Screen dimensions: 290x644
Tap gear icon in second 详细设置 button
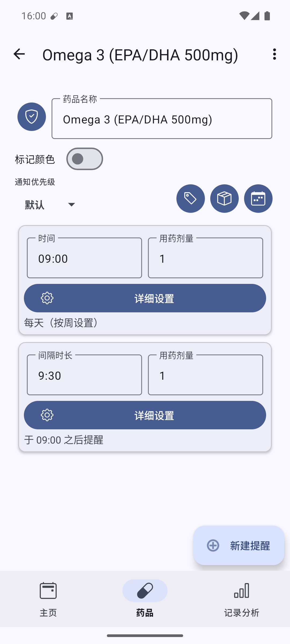(47, 415)
